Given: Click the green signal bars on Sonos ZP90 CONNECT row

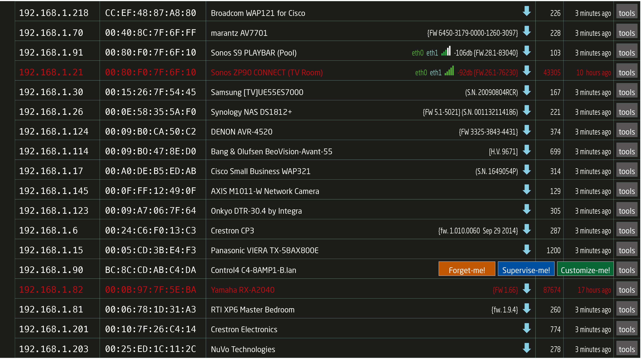Looking at the screenshot, I should 449,71.
